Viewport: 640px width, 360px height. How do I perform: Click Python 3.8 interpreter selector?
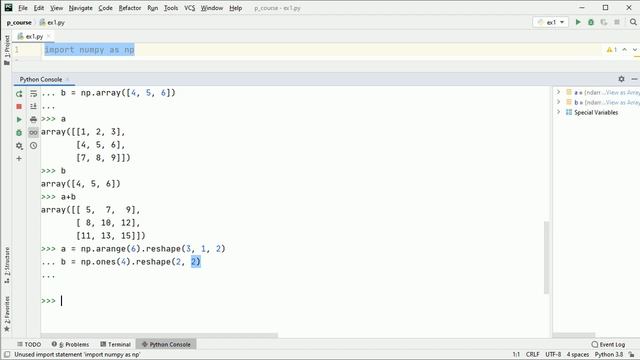pyautogui.click(x=609, y=354)
